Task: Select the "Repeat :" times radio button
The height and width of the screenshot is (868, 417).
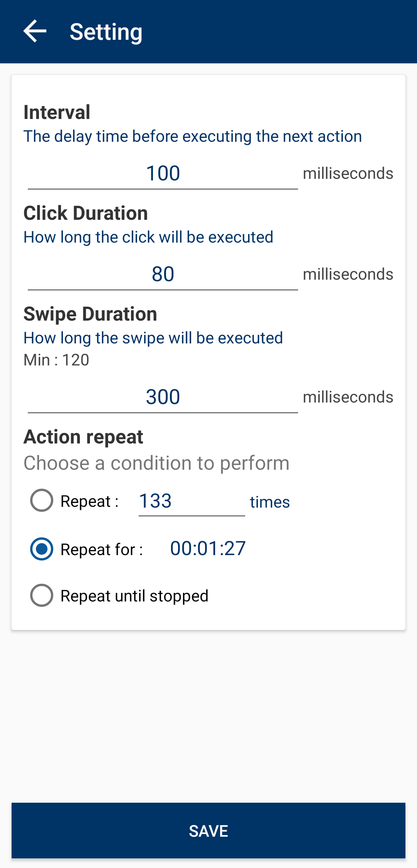Action: tap(42, 501)
